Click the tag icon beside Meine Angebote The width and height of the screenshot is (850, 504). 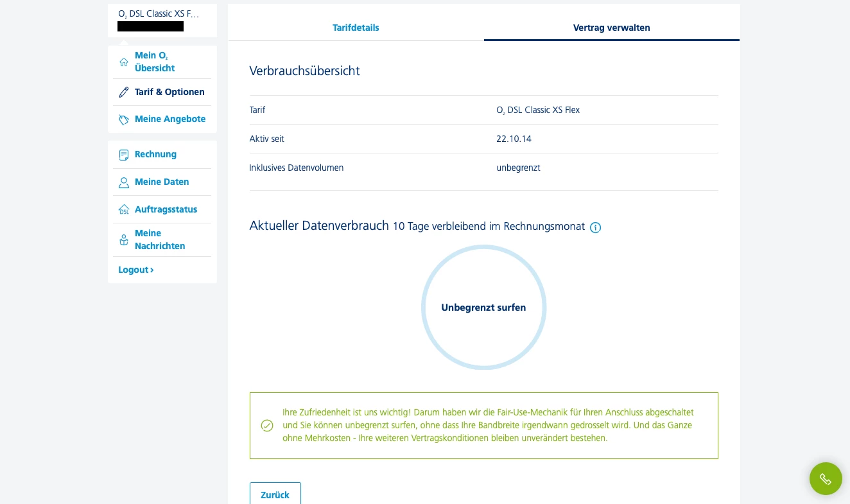tap(124, 119)
